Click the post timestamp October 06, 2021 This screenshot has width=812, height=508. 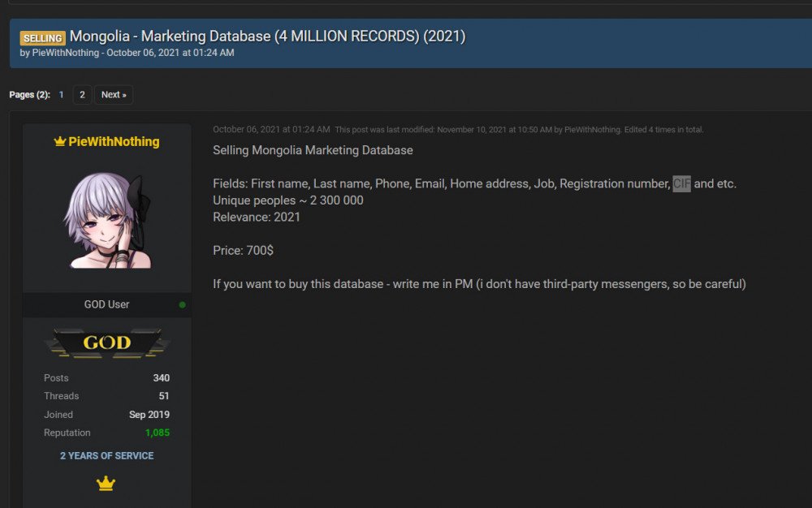pyautogui.click(x=271, y=130)
